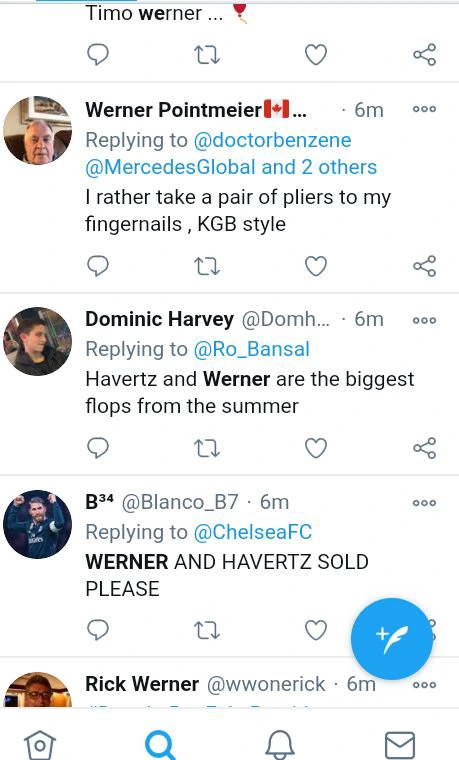Compose a new tweet with floating button

pos(392,639)
